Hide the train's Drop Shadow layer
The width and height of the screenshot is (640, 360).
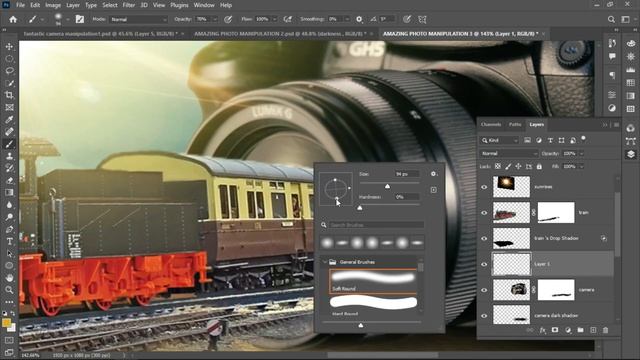[484, 238]
